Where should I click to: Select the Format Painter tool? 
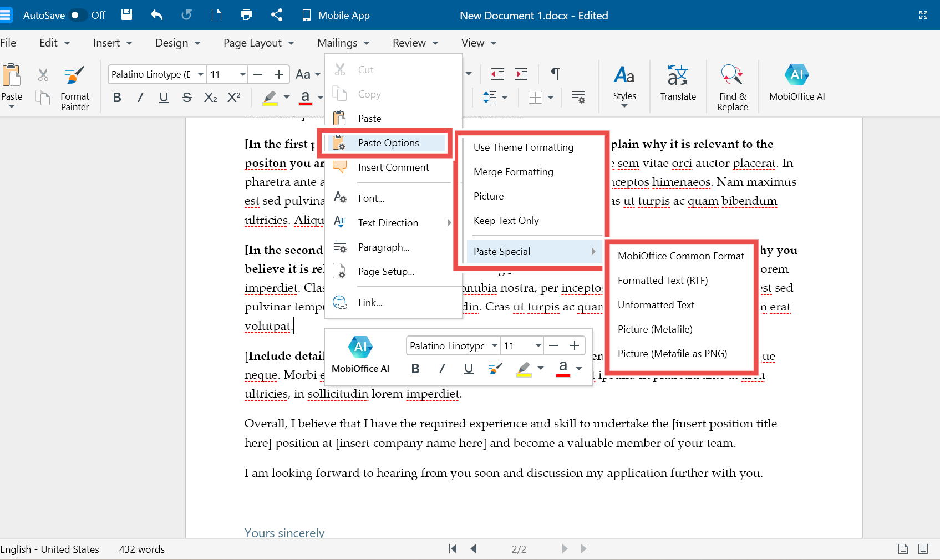point(74,87)
